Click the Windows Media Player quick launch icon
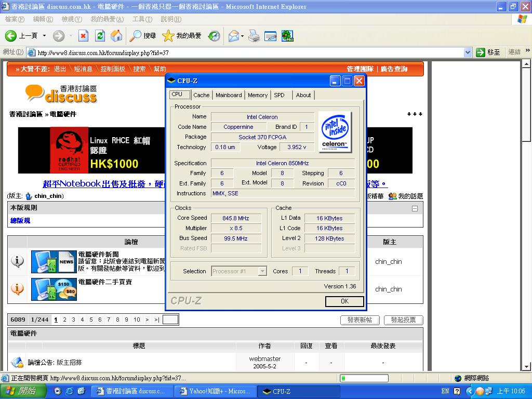 click(57, 391)
